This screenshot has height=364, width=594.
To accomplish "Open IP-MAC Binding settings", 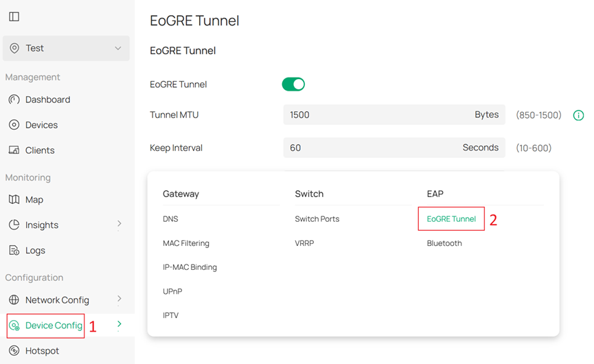I will (x=190, y=267).
